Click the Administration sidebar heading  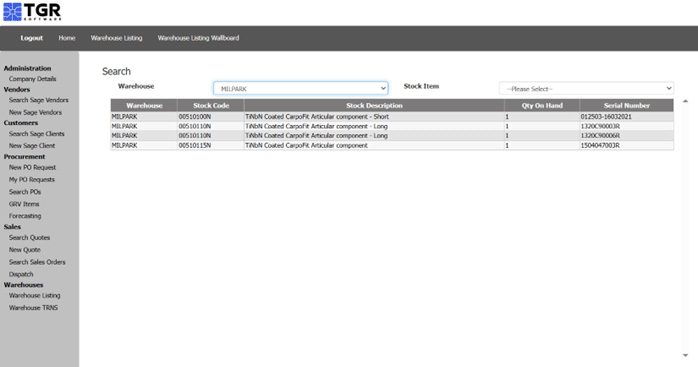point(28,68)
